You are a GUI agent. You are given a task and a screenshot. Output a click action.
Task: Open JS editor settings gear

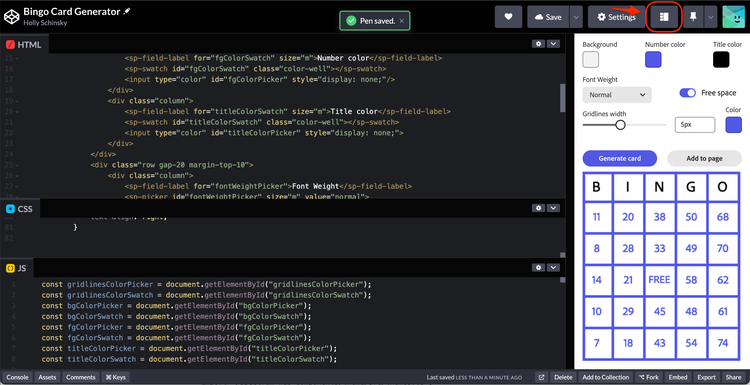tap(539, 267)
